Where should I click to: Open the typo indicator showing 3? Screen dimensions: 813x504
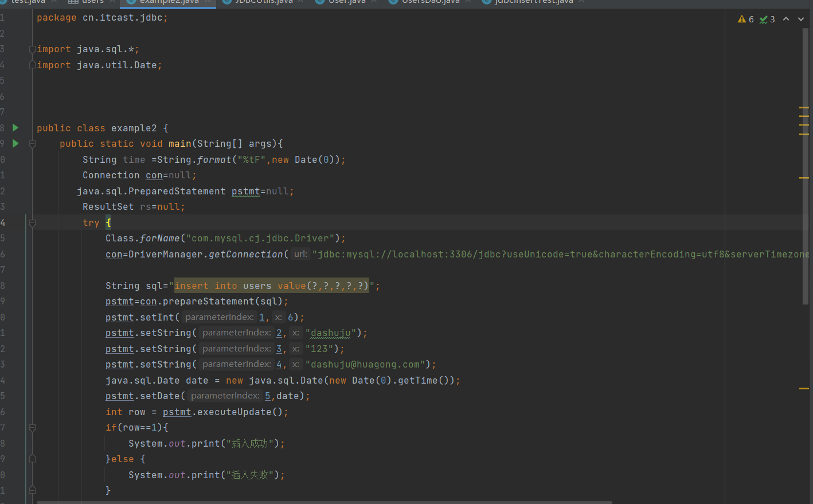[767, 19]
